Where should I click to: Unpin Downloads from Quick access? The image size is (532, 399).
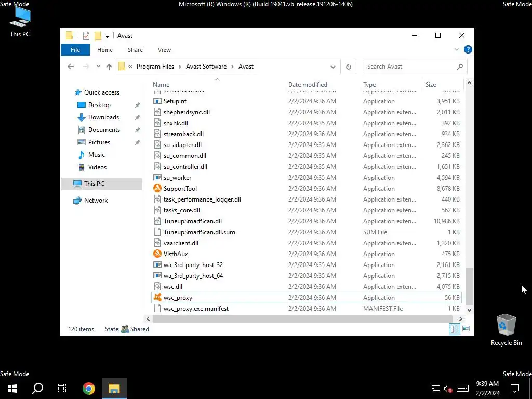point(137,117)
